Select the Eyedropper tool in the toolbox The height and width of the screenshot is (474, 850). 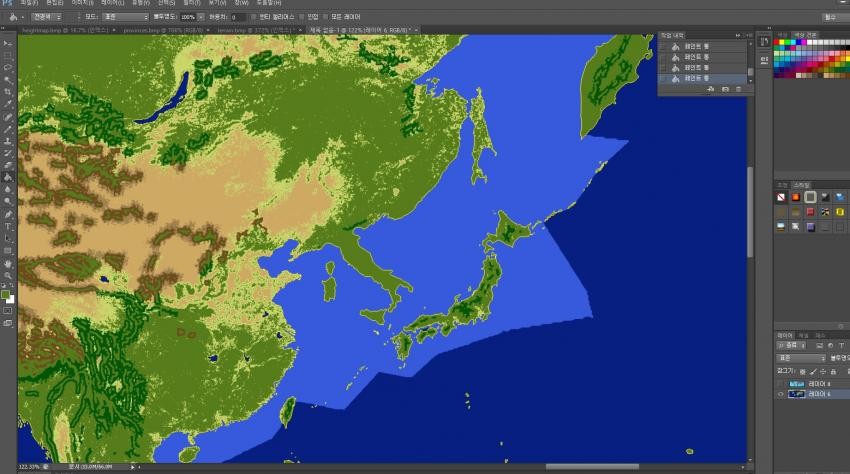[x=8, y=104]
